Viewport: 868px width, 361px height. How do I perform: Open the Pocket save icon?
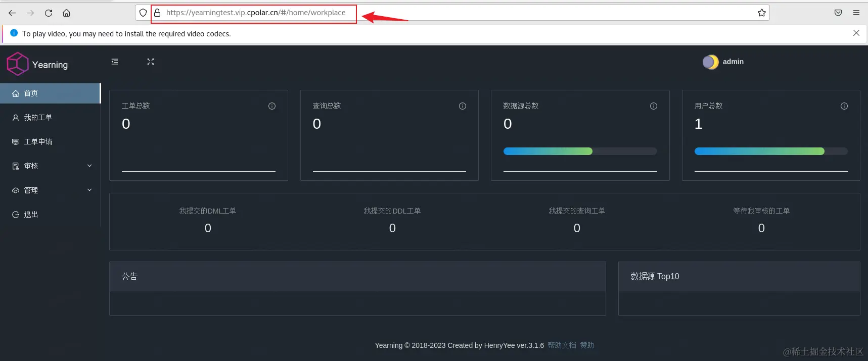838,13
